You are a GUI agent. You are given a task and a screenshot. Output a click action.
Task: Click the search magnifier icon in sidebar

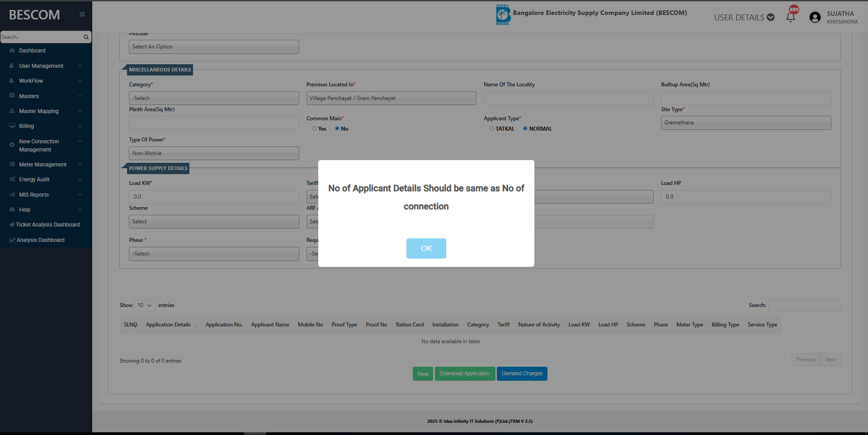[86, 37]
